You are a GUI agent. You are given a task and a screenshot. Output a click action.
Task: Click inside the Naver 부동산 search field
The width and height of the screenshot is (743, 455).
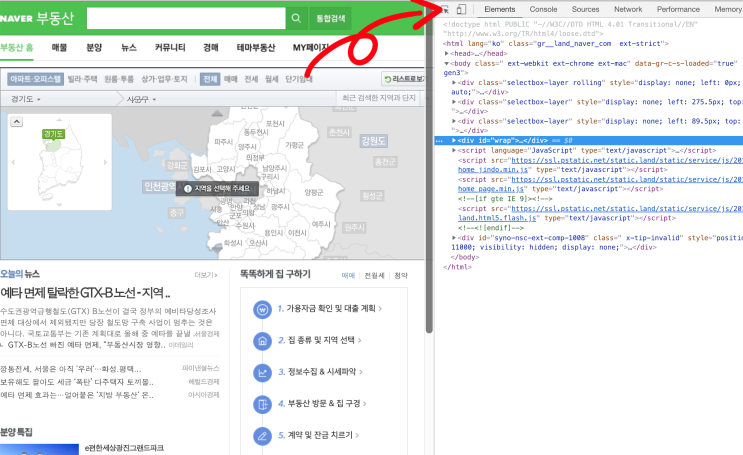186,18
